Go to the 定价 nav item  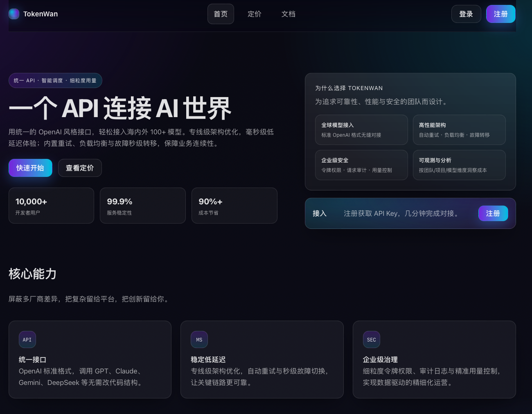(255, 14)
